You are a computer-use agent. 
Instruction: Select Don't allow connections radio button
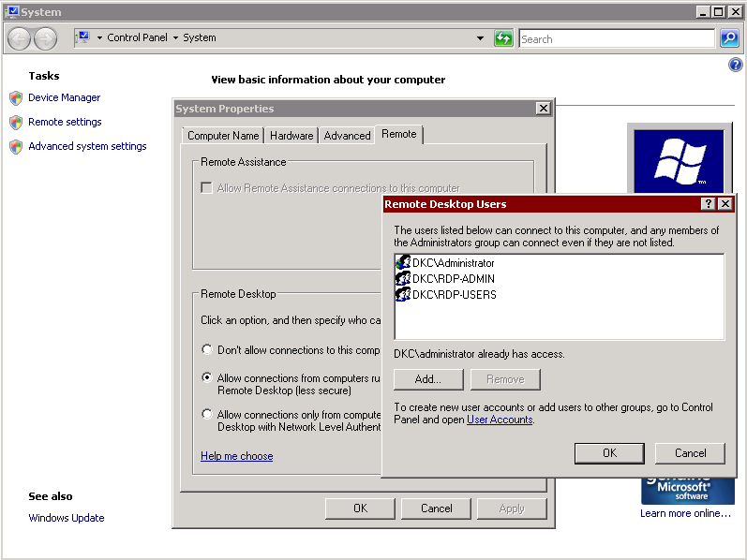pos(207,349)
